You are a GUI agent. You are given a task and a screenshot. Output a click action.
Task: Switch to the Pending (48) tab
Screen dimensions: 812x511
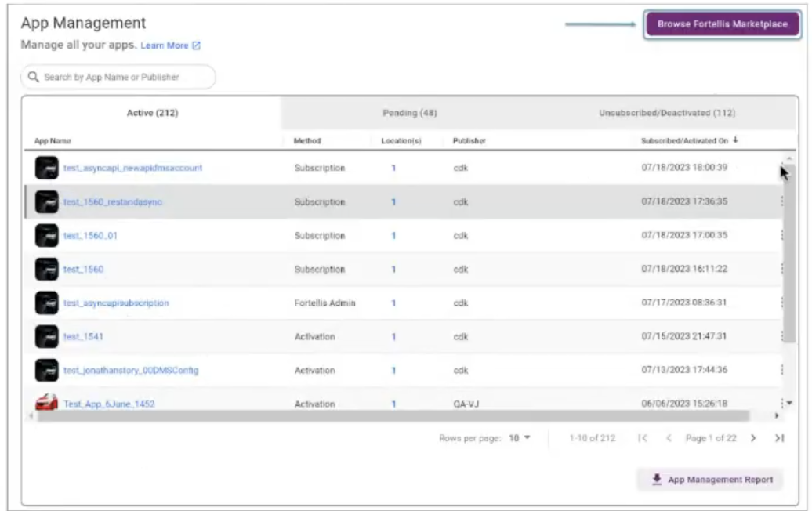click(410, 113)
